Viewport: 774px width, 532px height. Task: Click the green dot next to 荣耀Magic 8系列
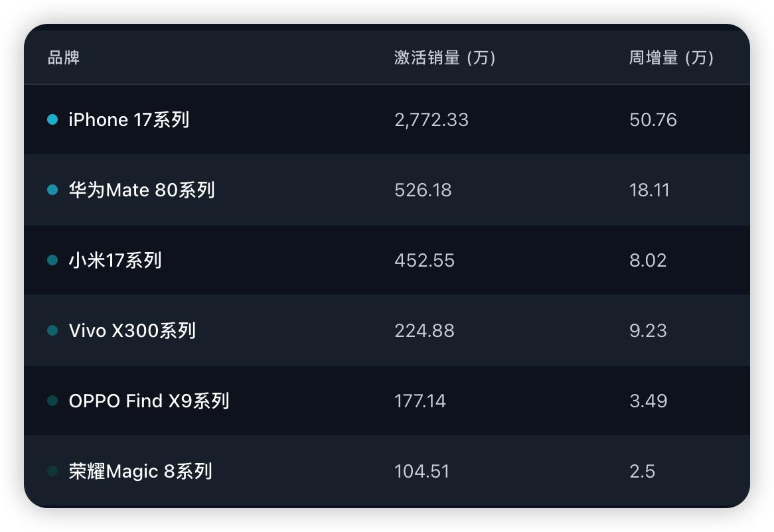click(53, 472)
